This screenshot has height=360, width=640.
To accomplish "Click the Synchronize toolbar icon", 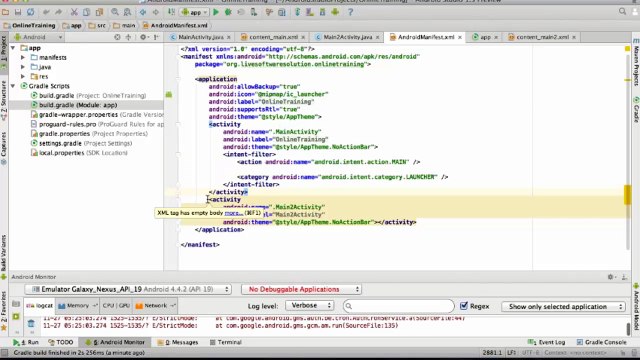I will pos(31,12).
